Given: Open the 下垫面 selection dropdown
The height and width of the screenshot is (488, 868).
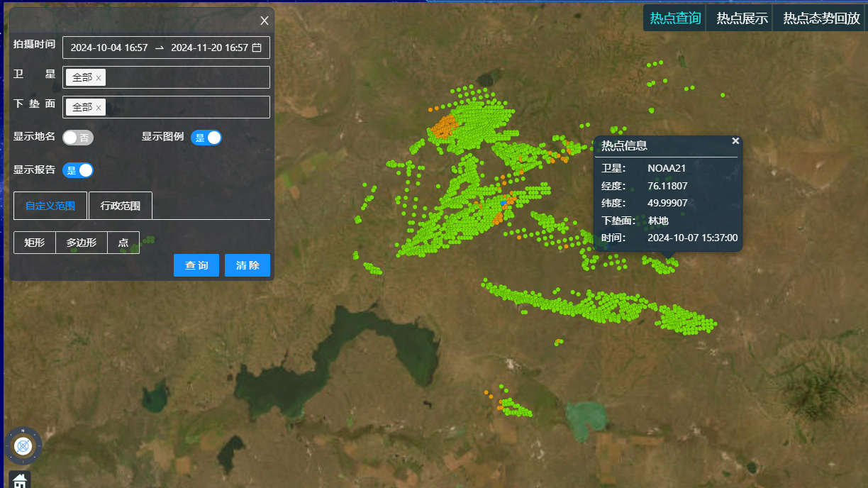Looking at the screenshot, I should pos(184,107).
